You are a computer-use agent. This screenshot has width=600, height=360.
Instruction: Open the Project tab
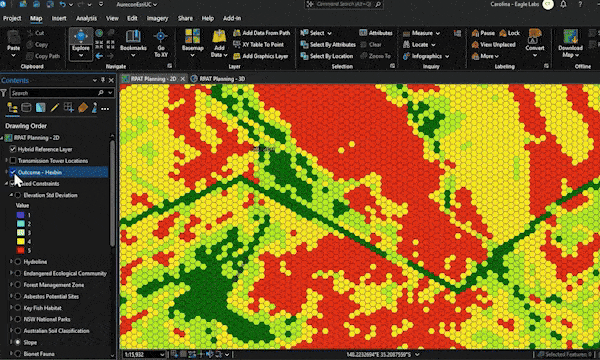click(x=12, y=18)
